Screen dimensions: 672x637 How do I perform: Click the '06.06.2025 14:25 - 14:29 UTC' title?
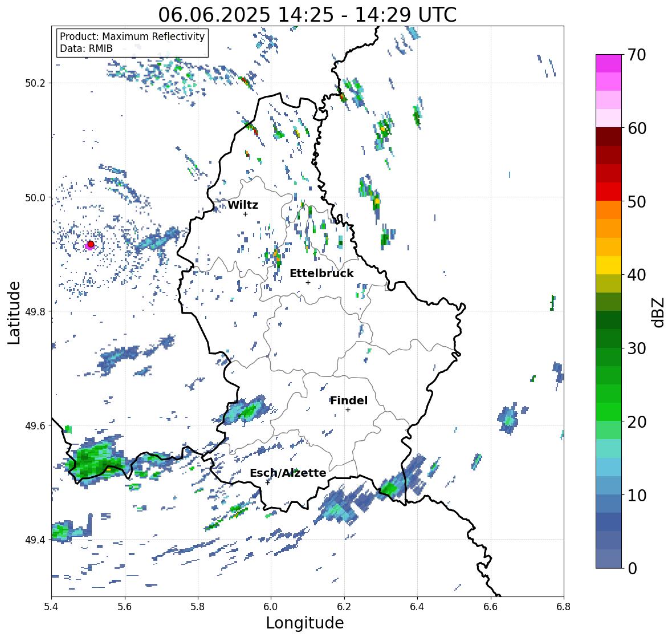pyautogui.click(x=307, y=15)
